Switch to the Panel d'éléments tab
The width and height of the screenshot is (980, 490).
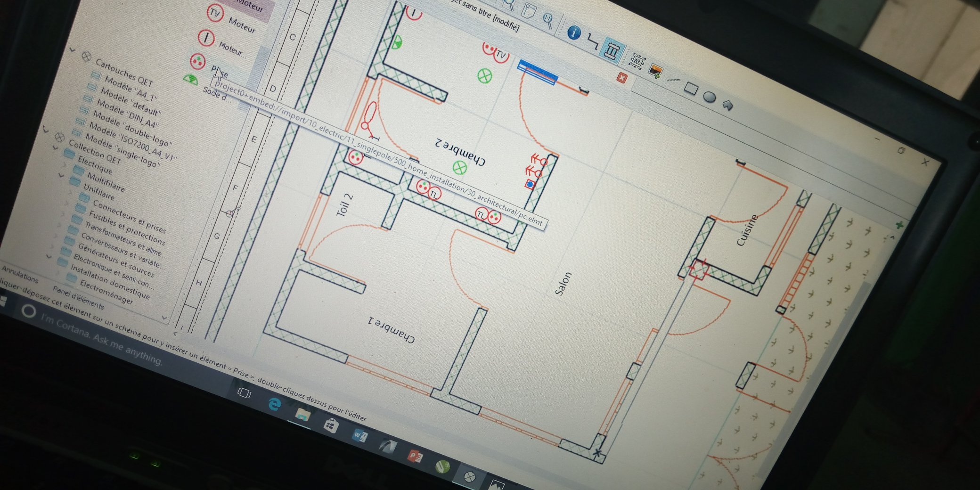pyautogui.click(x=78, y=297)
